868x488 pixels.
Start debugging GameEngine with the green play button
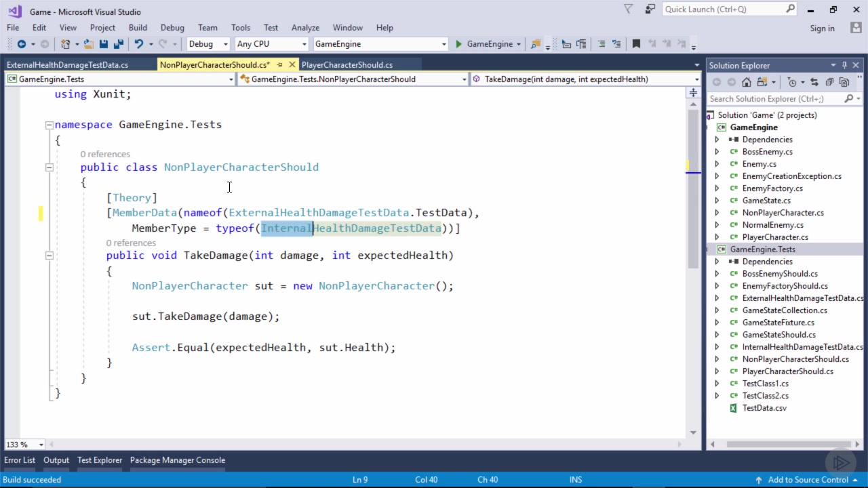point(458,44)
